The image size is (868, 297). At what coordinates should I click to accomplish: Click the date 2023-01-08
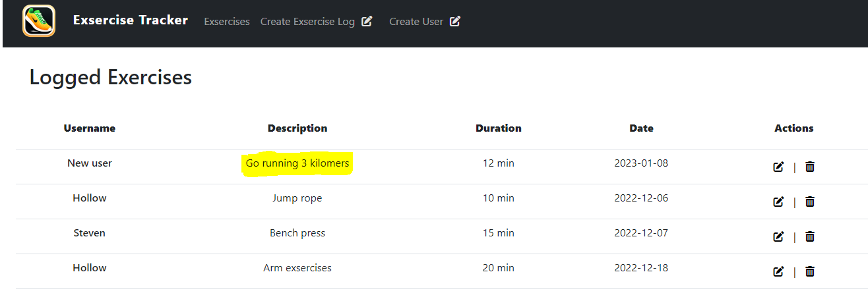(x=641, y=163)
